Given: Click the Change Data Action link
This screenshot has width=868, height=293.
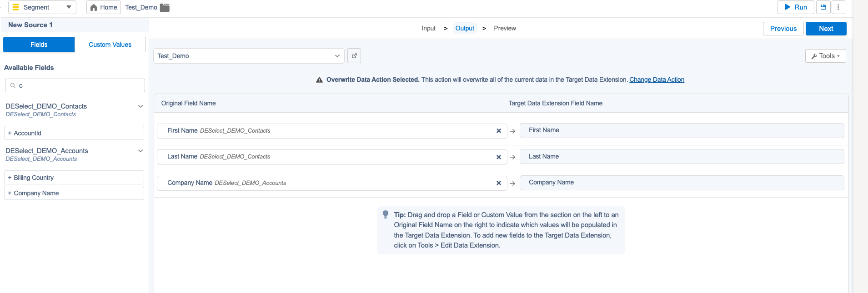Looking at the screenshot, I should [x=657, y=79].
